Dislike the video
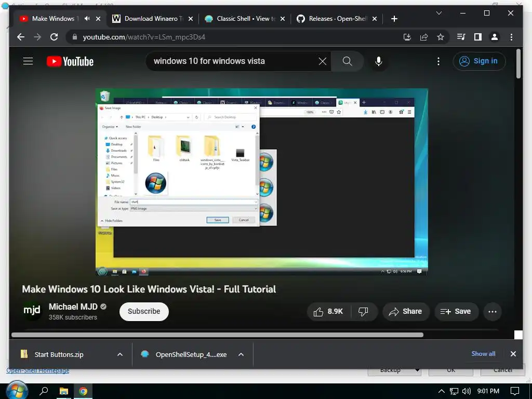 tap(363, 312)
